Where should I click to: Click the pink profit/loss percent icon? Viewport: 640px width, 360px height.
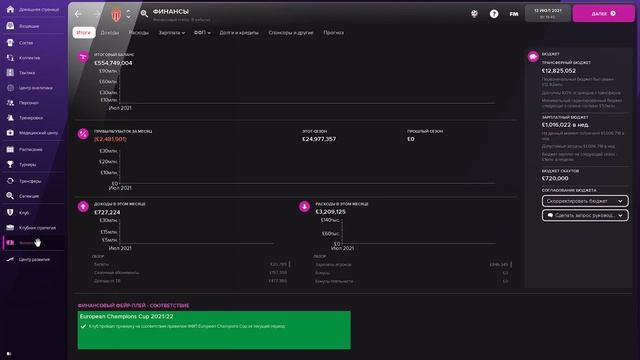[83, 134]
